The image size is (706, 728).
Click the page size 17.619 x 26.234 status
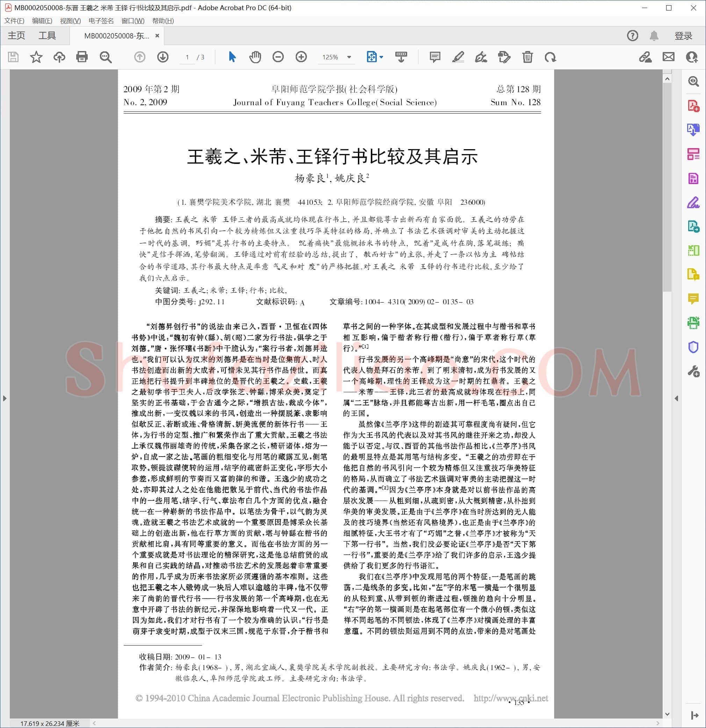click(x=49, y=723)
